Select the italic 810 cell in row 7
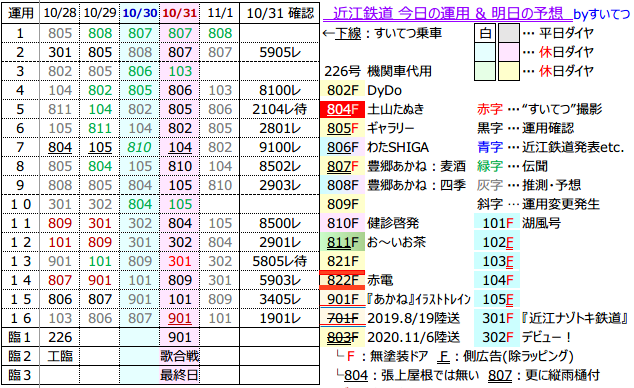Viewport: 634px width, 388px height. 139,147
